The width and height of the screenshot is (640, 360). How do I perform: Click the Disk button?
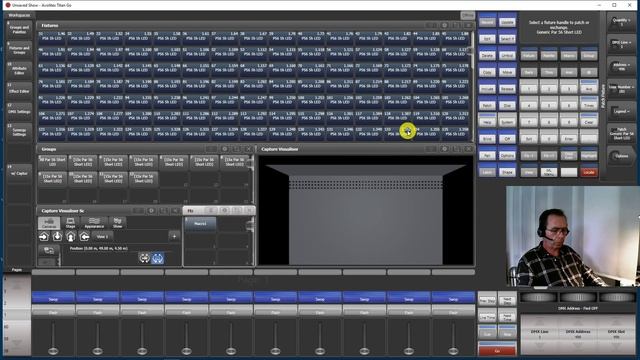pyautogui.click(x=507, y=105)
